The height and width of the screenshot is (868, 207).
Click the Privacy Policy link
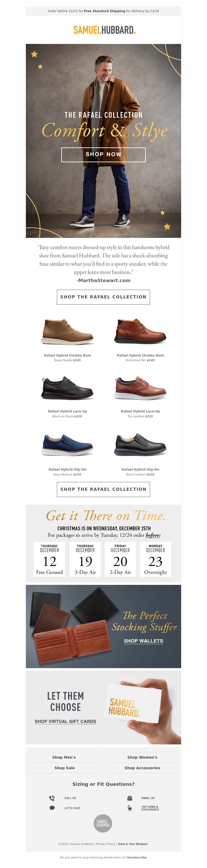point(106,844)
